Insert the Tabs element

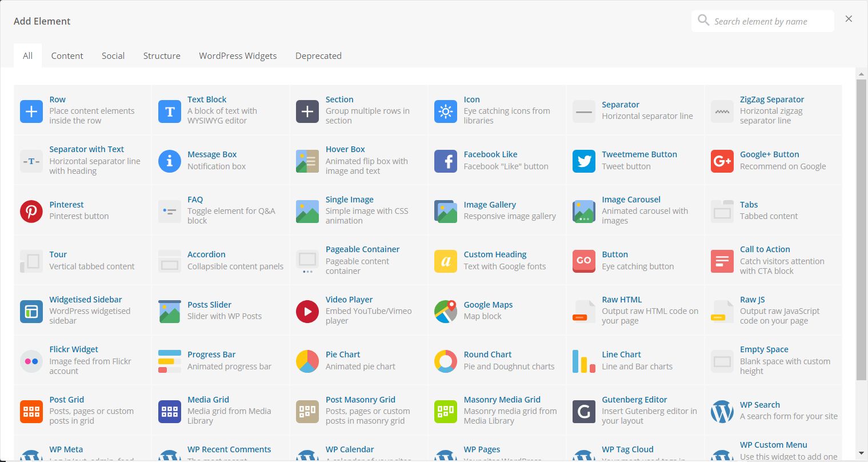pyautogui.click(x=774, y=210)
